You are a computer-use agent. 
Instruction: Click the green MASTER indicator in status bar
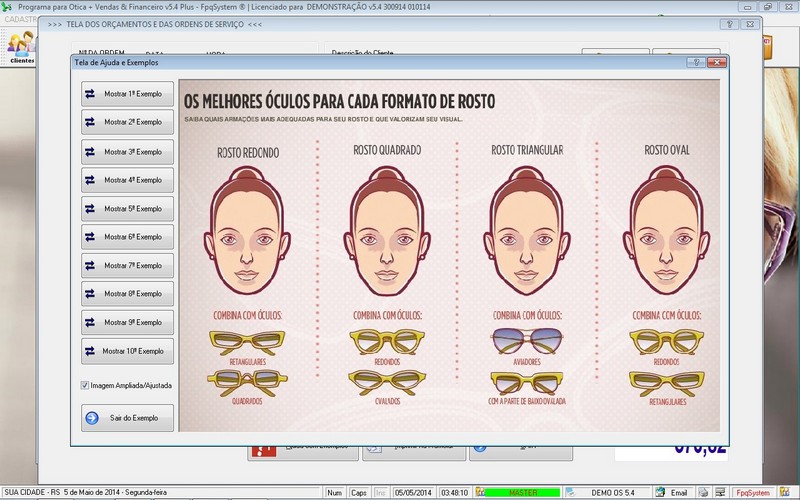tap(522, 493)
